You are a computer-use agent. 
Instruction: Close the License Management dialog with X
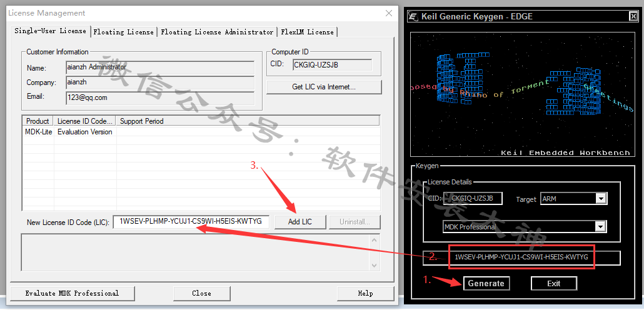pos(388,13)
